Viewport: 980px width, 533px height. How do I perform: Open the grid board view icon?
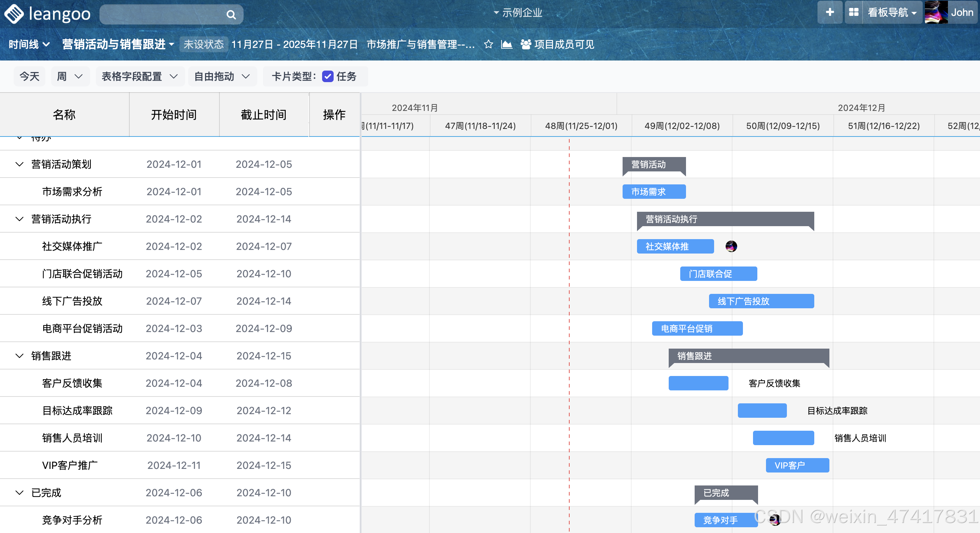854,13
